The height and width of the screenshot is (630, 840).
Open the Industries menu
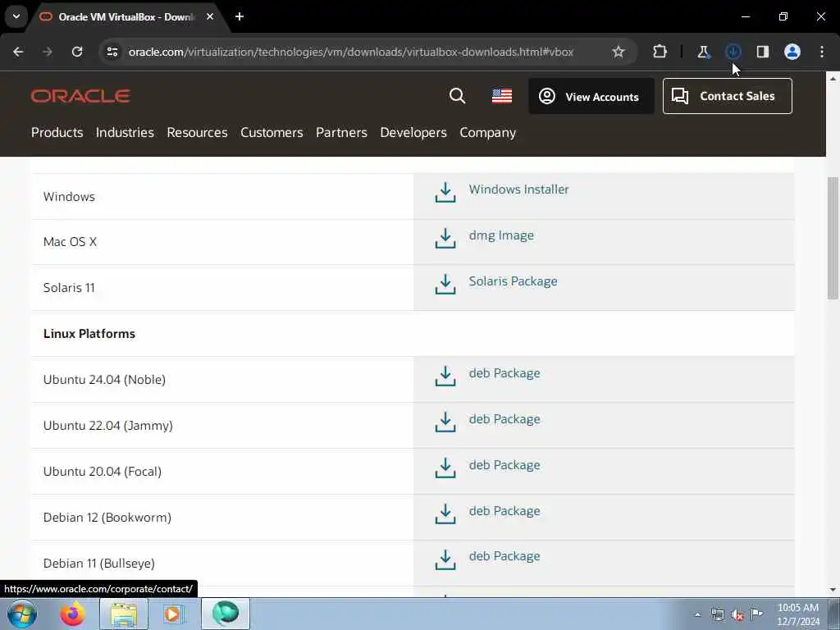tap(125, 132)
